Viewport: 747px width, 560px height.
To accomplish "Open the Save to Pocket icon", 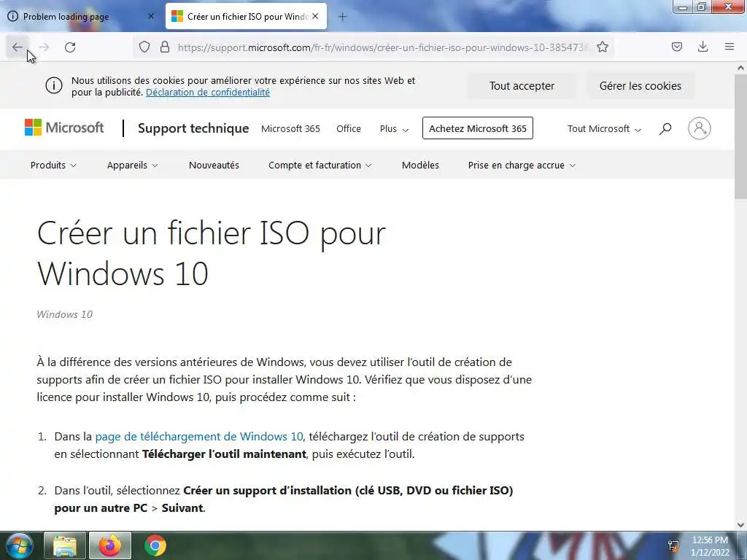I will pyautogui.click(x=677, y=47).
